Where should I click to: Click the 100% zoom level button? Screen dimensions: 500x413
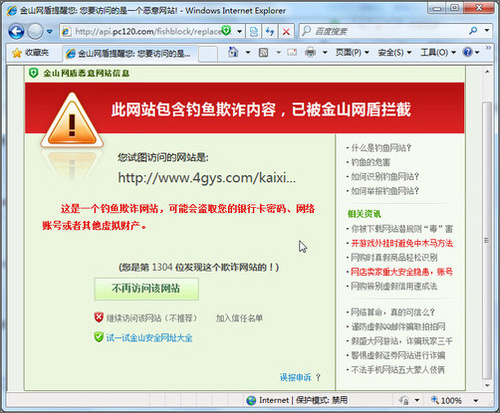pyautogui.click(x=447, y=400)
